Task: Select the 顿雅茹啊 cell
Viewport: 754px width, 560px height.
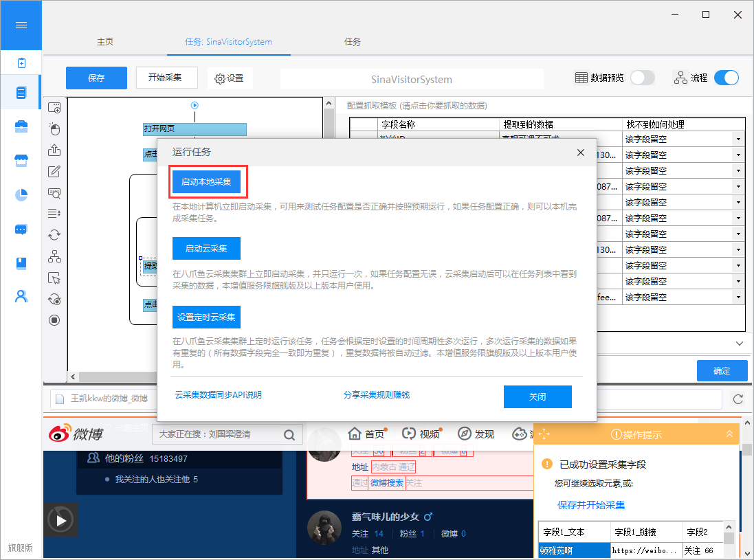Action: [575, 550]
